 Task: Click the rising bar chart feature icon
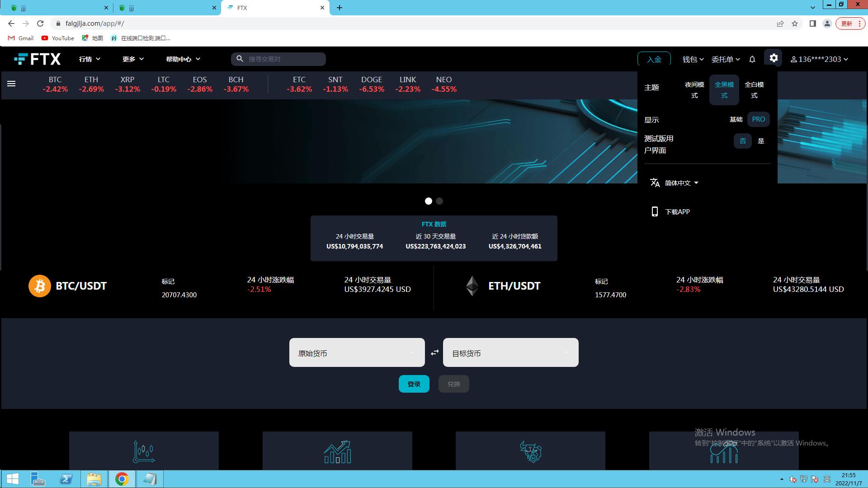coord(337,452)
